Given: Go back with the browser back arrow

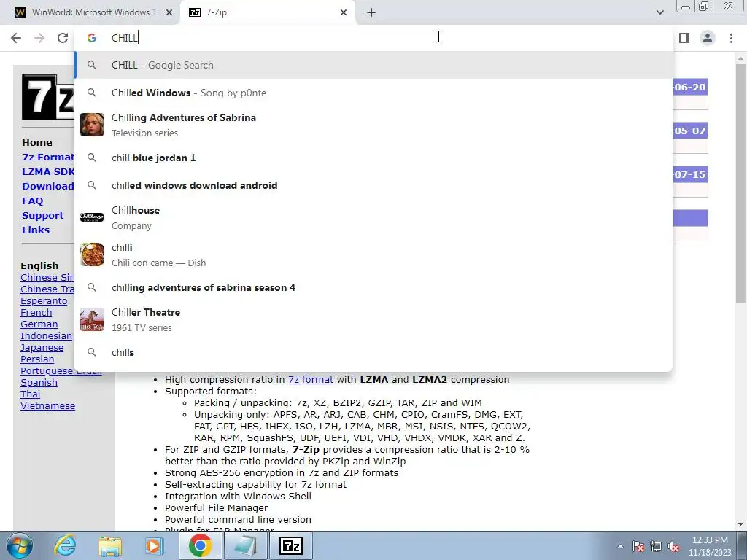Looking at the screenshot, I should tap(16, 38).
